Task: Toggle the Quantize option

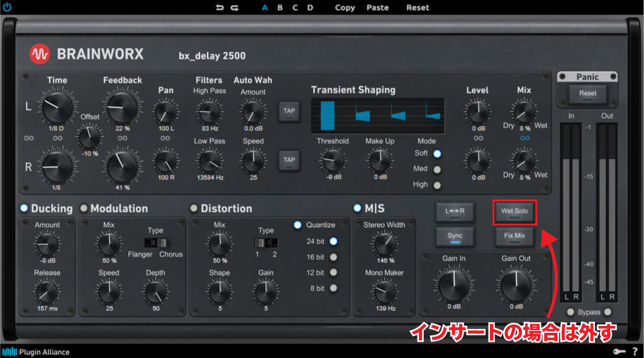Action: (297, 225)
